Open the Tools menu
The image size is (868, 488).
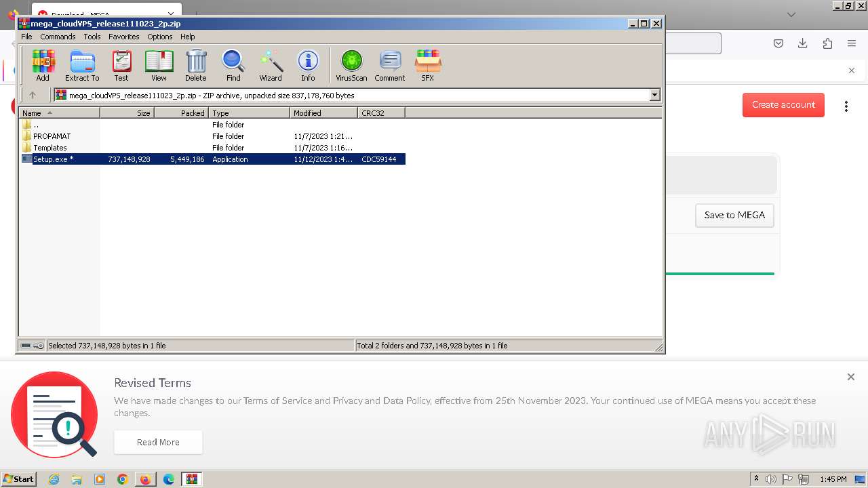(x=92, y=37)
